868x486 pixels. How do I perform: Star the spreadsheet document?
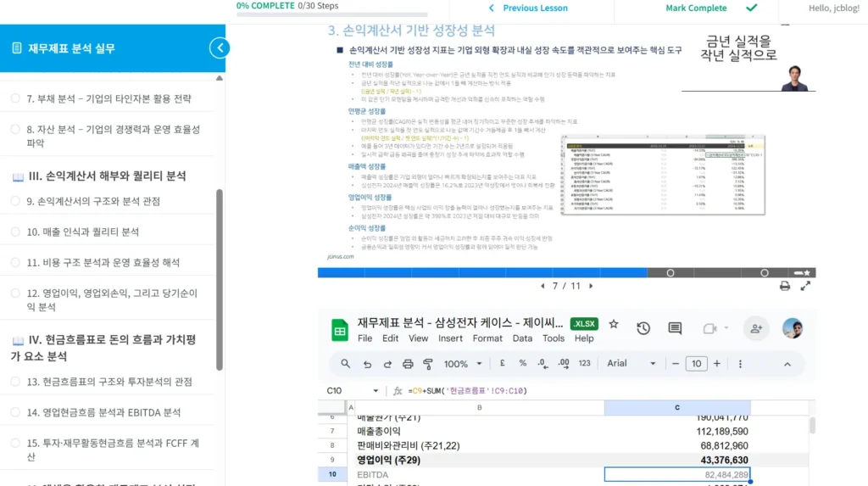click(614, 324)
